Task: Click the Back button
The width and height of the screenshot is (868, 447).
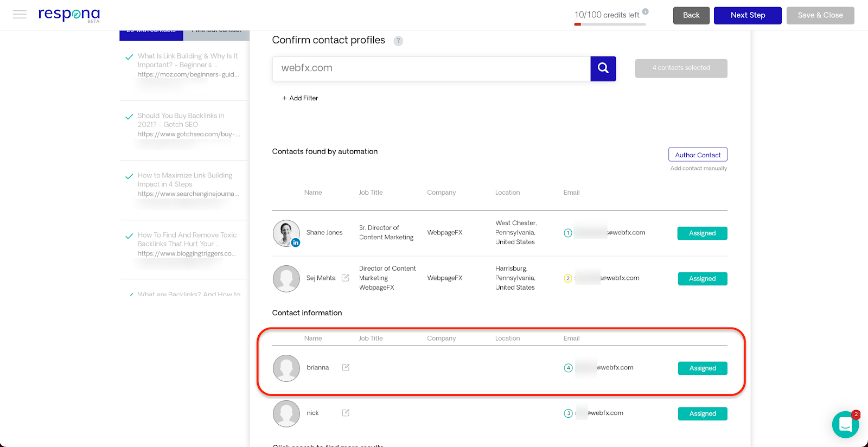Action: pos(691,15)
